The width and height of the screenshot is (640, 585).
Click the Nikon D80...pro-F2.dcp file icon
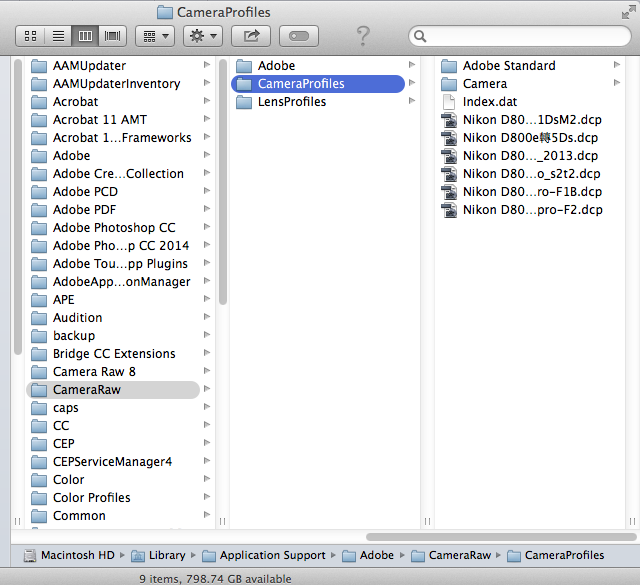point(449,210)
